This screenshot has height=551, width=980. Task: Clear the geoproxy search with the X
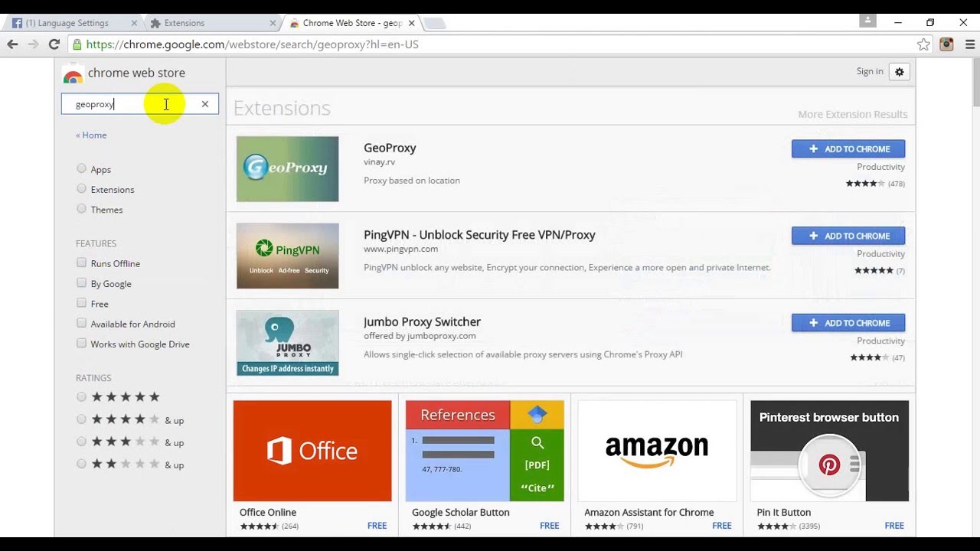point(205,104)
